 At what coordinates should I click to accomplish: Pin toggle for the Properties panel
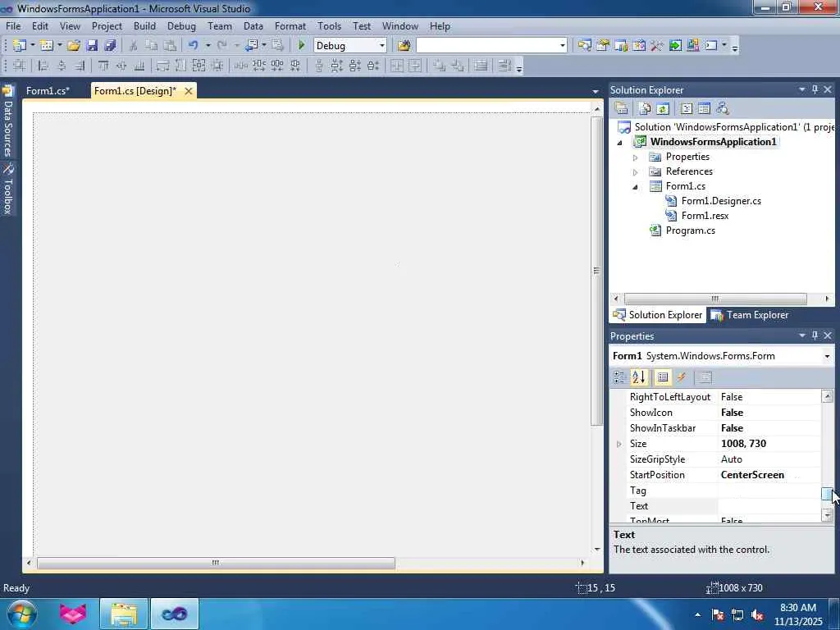[815, 336]
